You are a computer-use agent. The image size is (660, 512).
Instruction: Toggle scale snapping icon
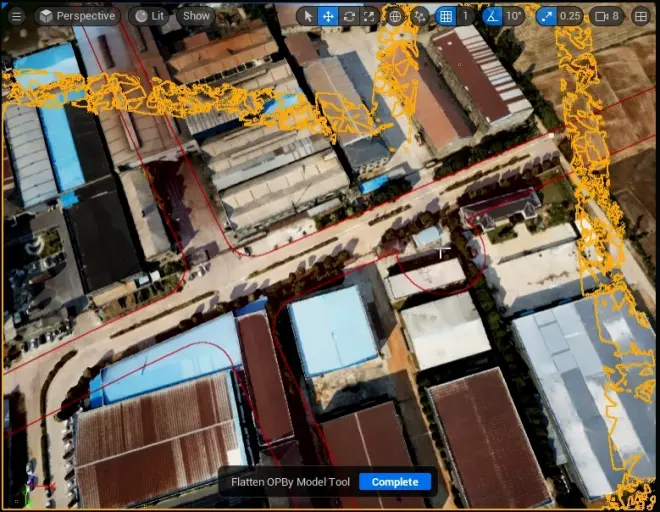[546, 16]
